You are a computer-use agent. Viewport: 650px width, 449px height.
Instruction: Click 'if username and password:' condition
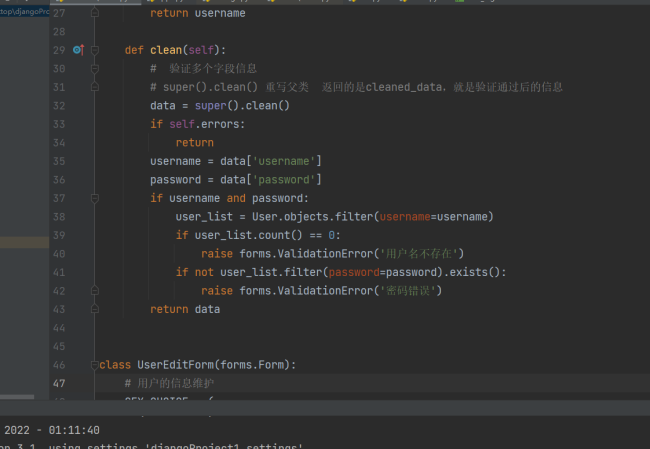pos(229,198)
